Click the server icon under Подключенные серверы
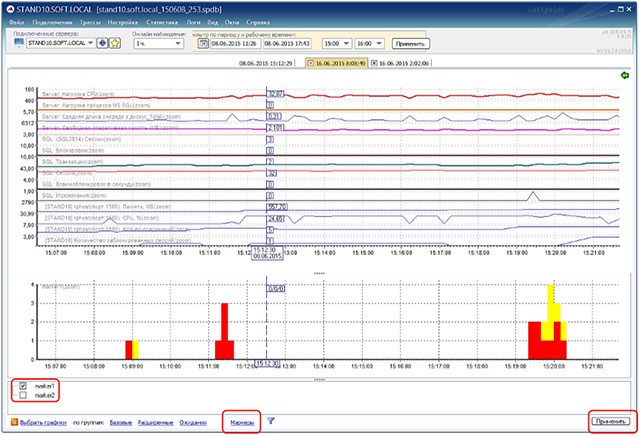 click(19, 44)
